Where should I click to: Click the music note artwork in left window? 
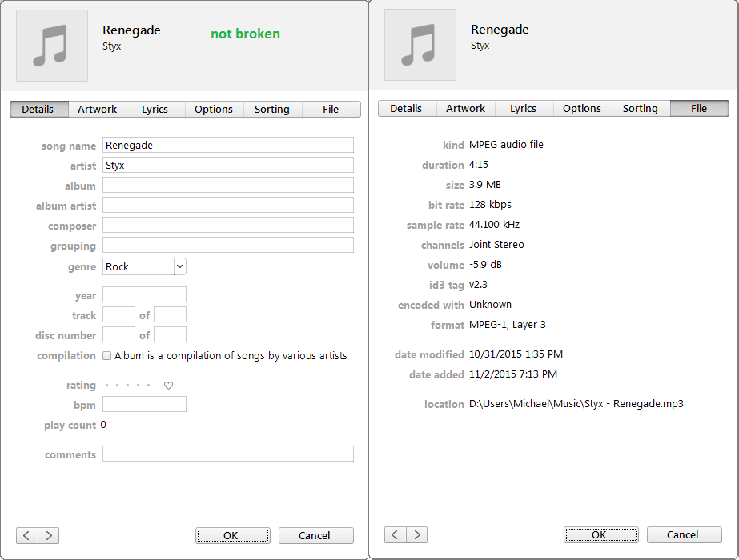tap(52, 46)
